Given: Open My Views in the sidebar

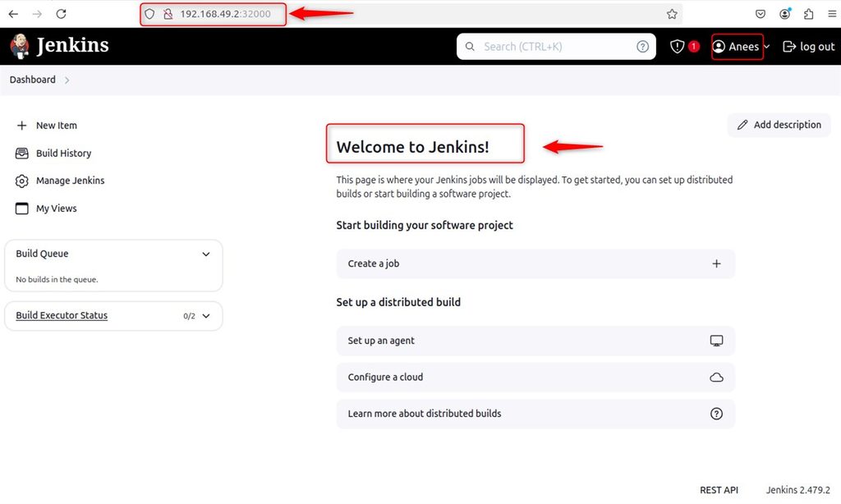Looking at the screenshot, I should [x=47, y=208].
